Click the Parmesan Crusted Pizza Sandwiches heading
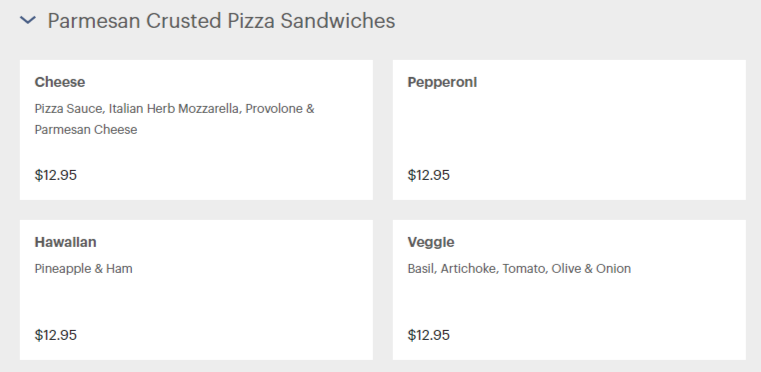Screen dimensions: 761x372 221,21
